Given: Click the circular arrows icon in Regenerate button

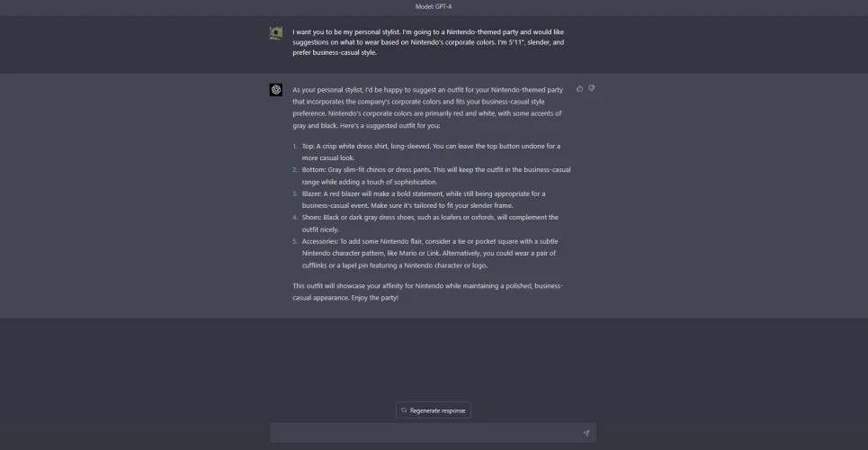Looking at the screenshot, I should [405, 410].
